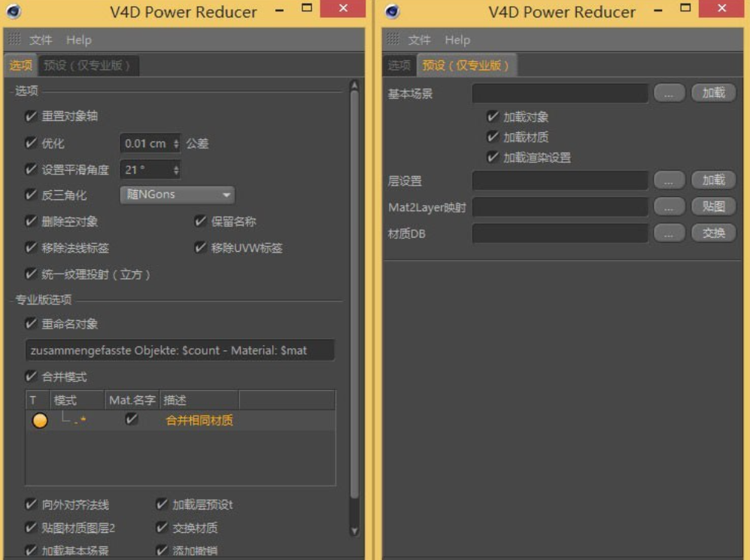This screenshot has width=750, height=560.
Task: Select 合并相同材质 row text
Action: 199,420
